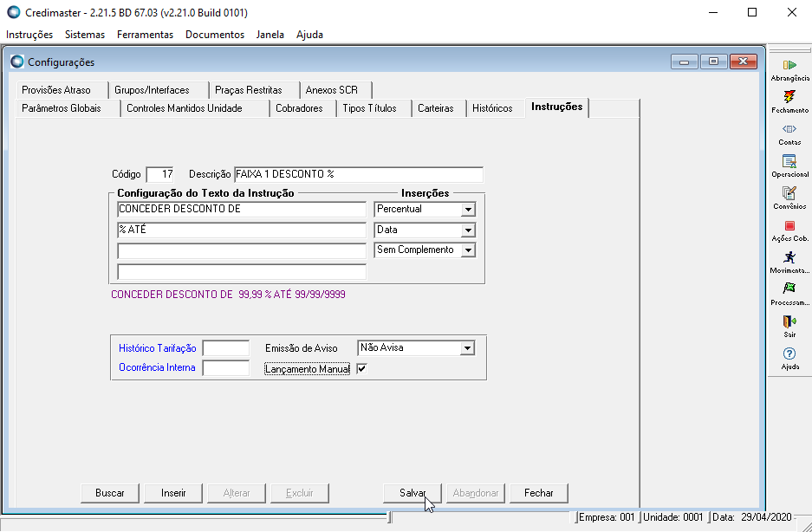Open the Movimento running-man icon
The image size is (812, 532).
(x=789, y=257)
